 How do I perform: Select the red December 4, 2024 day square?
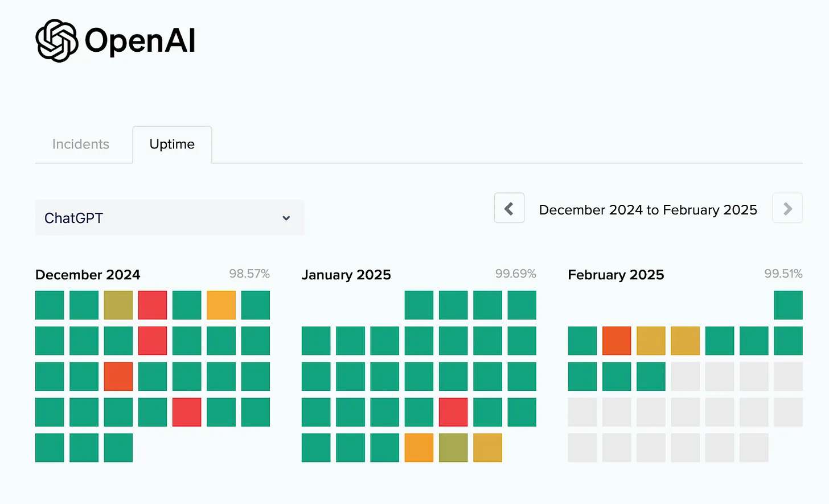pyautogui.click(x=153, y=305)
